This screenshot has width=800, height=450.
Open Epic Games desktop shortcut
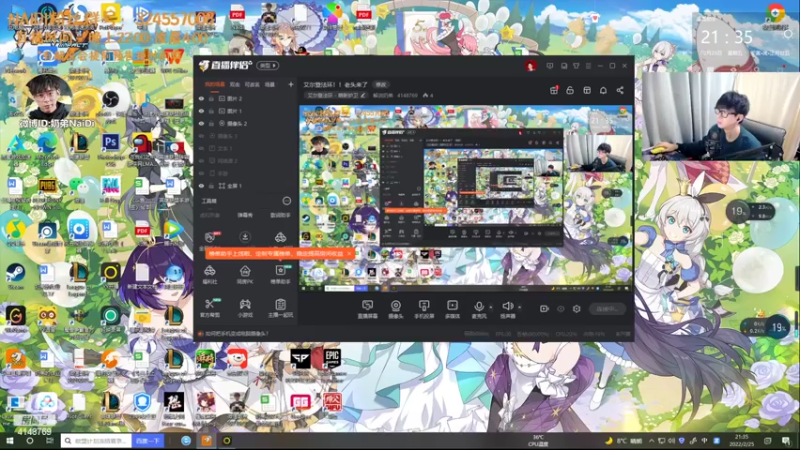point(332,362)
